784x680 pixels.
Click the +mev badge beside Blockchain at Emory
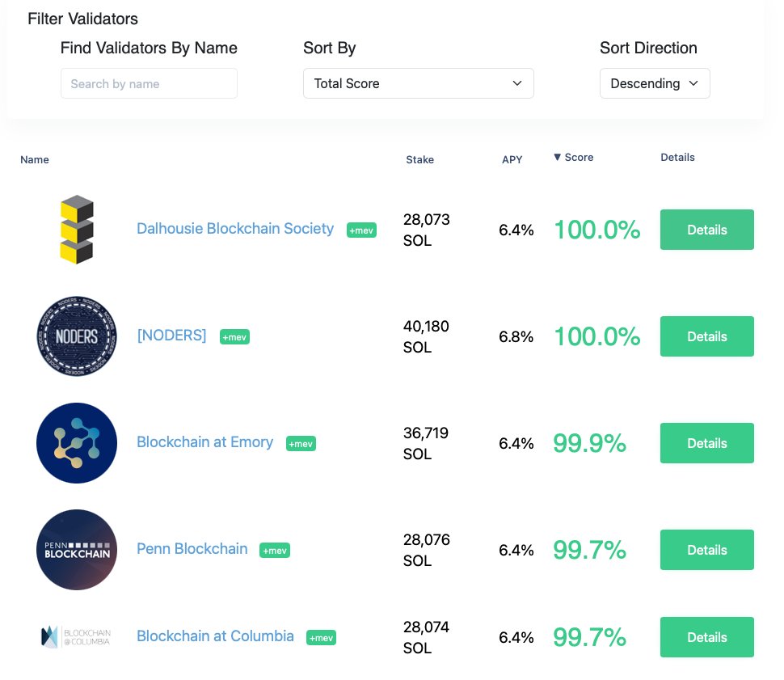point(301,443)
